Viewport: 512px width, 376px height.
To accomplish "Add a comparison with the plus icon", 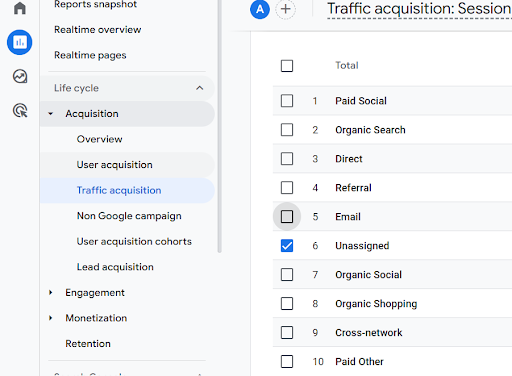I will tap(285, 9).
